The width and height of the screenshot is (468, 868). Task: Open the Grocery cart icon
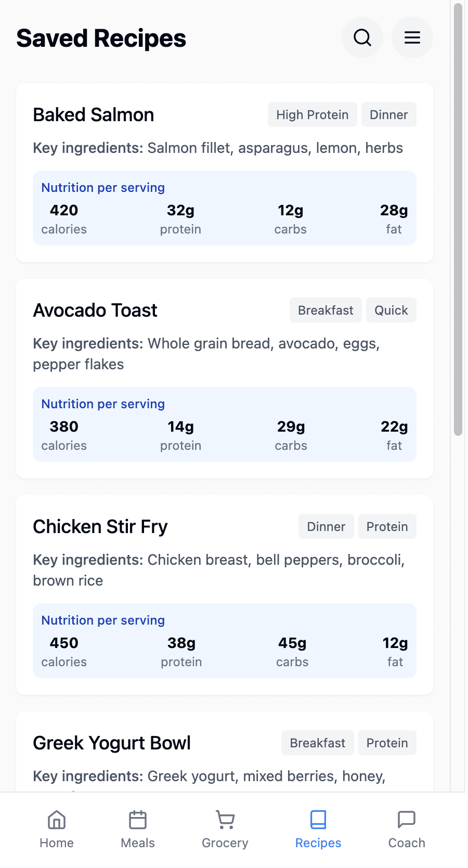tap(225, 820)
